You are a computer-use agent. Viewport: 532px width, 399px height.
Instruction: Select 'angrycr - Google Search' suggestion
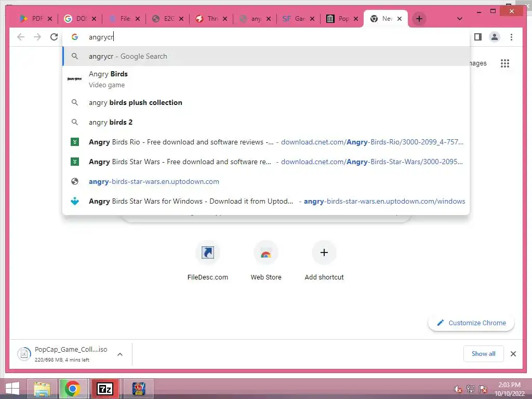267,56
